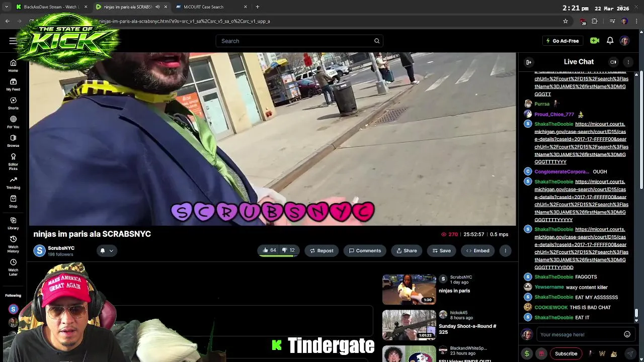
Task: Open the ninjas in paris video thumbnail
Action: (409, 290)
